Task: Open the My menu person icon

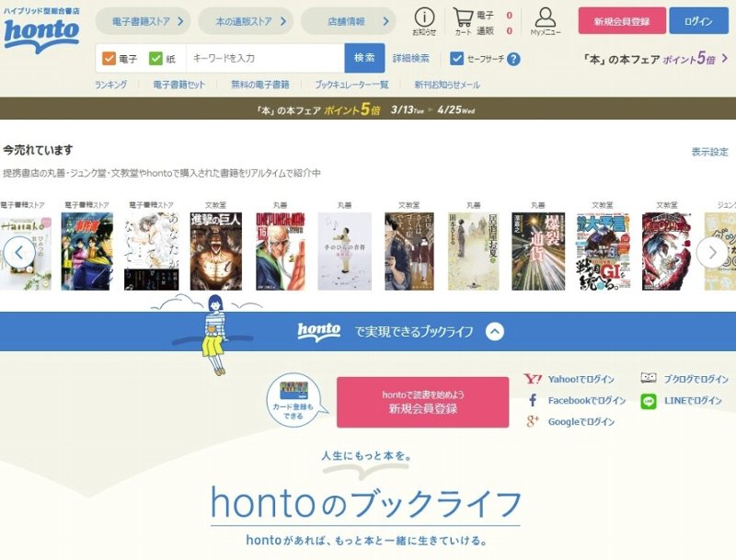Action: click(x=545, y=17)
